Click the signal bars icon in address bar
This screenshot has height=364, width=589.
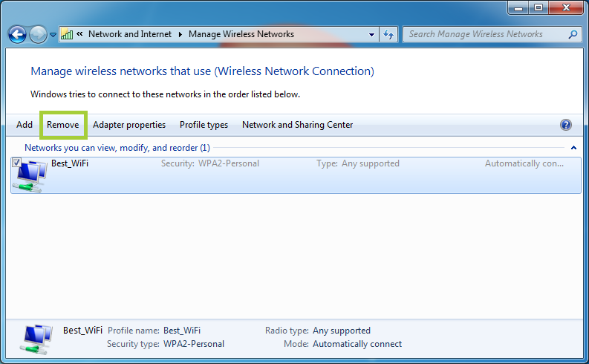point(67,34)
